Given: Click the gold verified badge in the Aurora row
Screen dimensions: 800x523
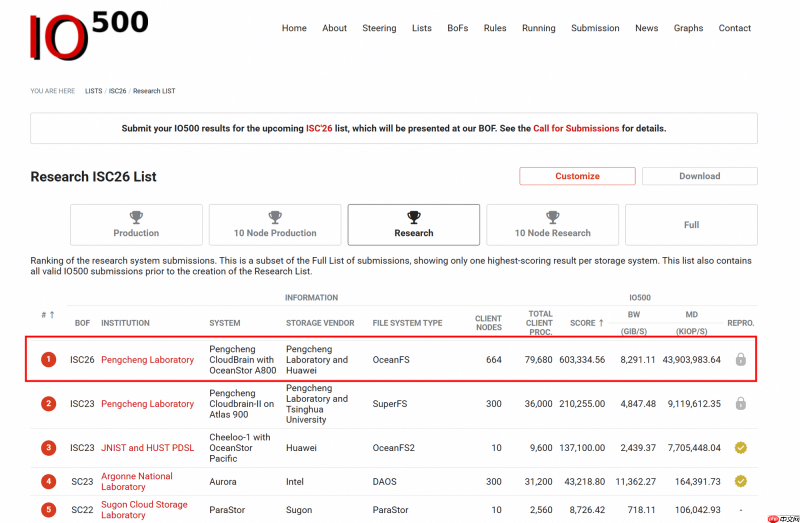Looking at the screenshot, I should 740,481.
